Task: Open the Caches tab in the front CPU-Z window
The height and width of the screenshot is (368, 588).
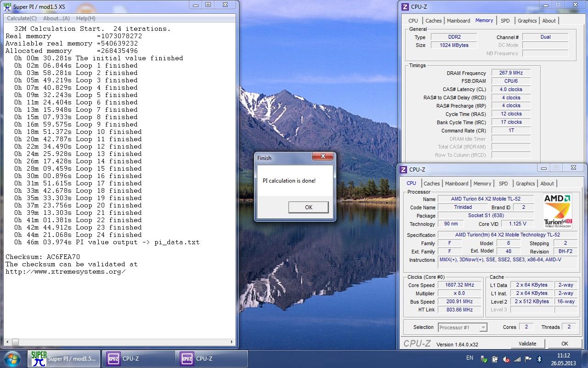Action: (431, 184)
